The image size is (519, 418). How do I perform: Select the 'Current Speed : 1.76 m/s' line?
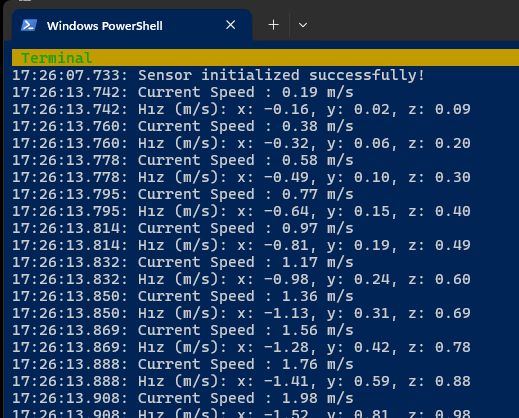pos(183,364)
